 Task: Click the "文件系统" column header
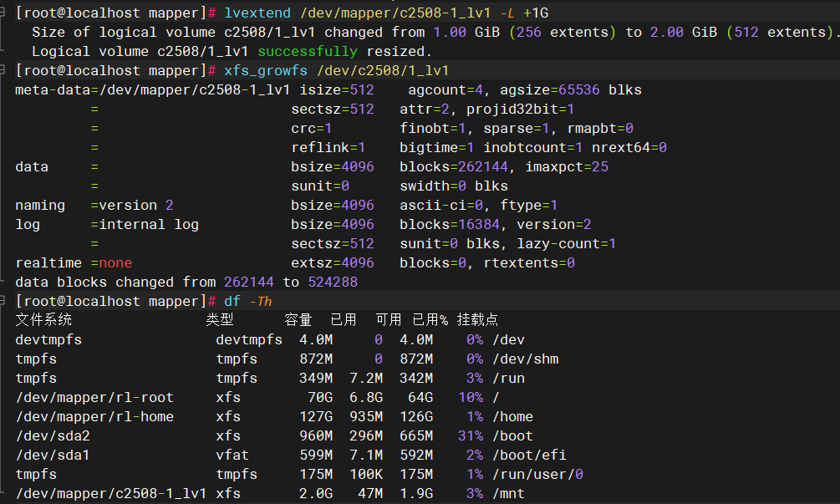[43, 320]
